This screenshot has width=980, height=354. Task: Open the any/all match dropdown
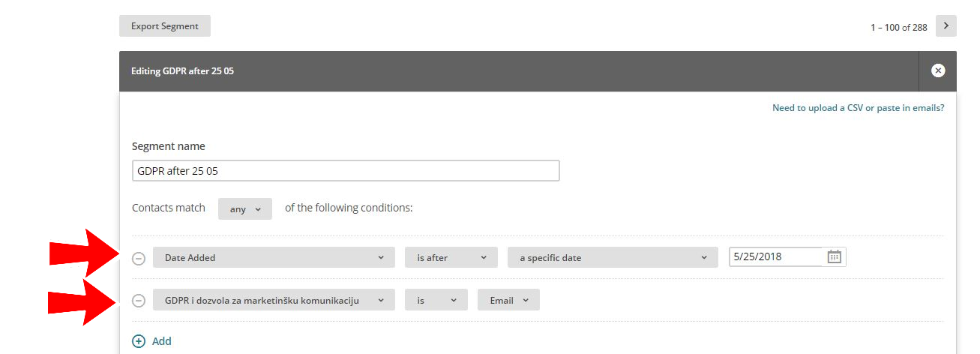tap(244, 209)
